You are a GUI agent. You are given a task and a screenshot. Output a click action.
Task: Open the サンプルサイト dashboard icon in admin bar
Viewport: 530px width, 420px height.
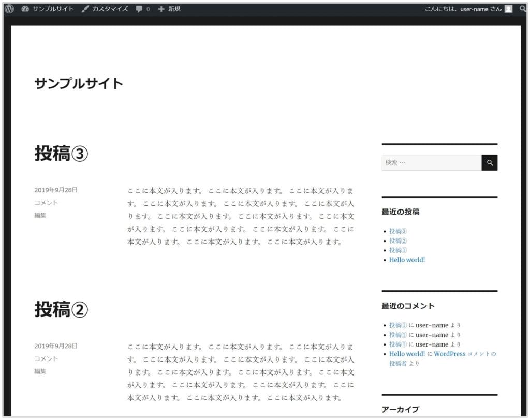pos(26,9)
